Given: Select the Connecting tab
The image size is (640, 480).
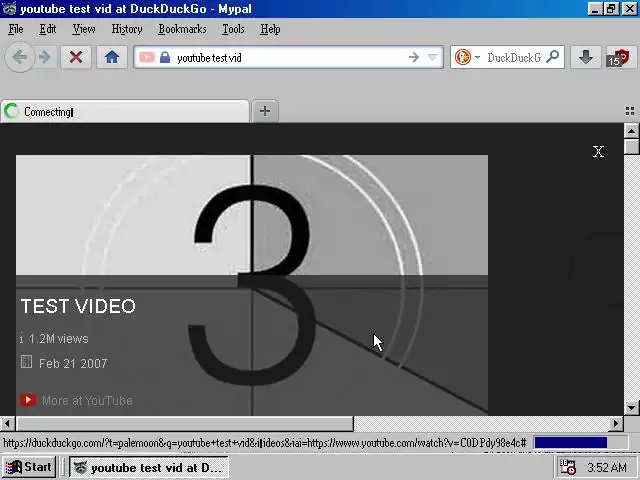Looking at the screenshot, I should click(125, 111).
